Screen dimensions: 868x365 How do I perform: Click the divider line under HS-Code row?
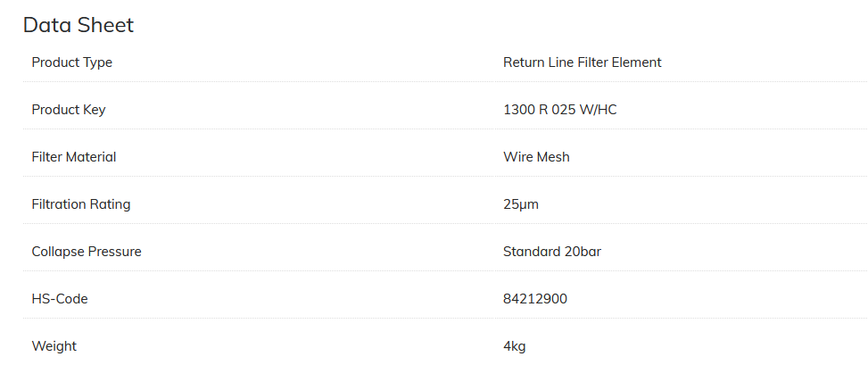444,319
